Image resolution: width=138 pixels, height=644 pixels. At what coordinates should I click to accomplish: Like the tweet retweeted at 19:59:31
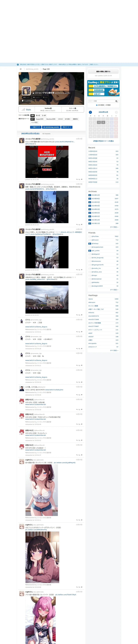click(82, 332)
